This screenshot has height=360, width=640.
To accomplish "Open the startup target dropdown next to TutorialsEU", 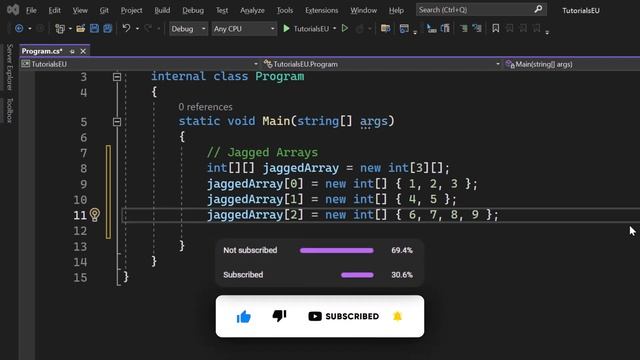I will click(x=335, y=29).
